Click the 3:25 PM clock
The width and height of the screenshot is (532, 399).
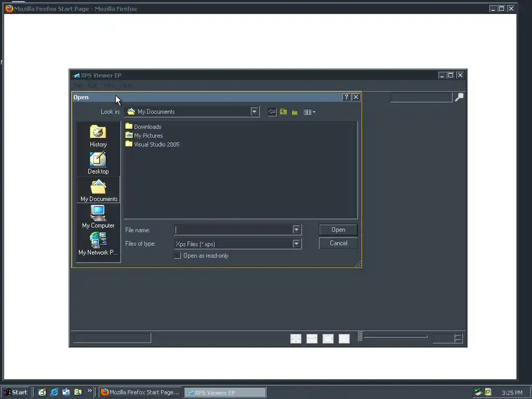tap(512, 393)
